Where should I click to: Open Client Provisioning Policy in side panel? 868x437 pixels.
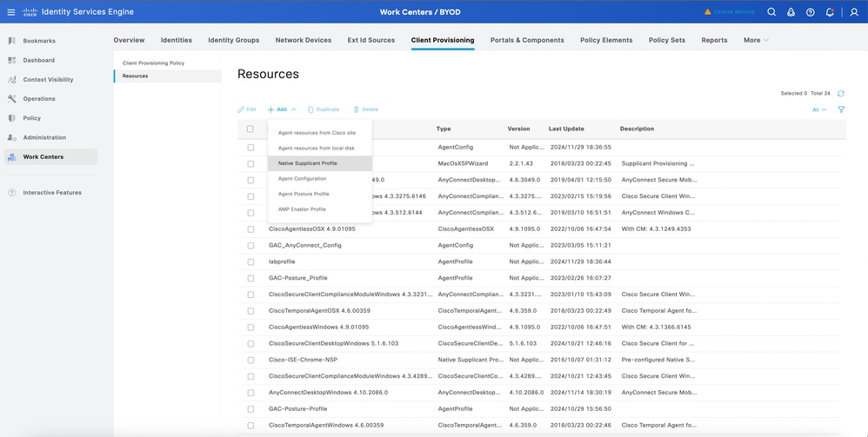[153, 63]
